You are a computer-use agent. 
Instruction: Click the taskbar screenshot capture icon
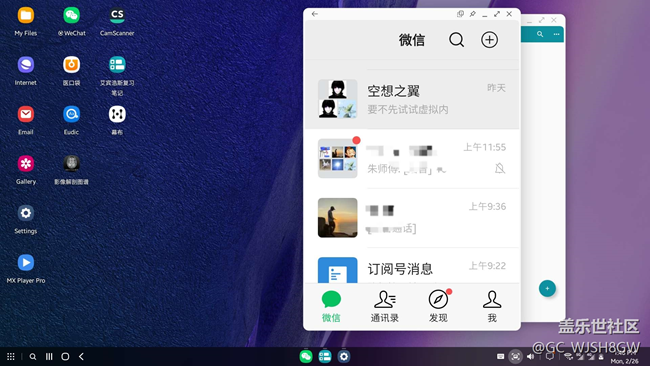click(515, 356)
